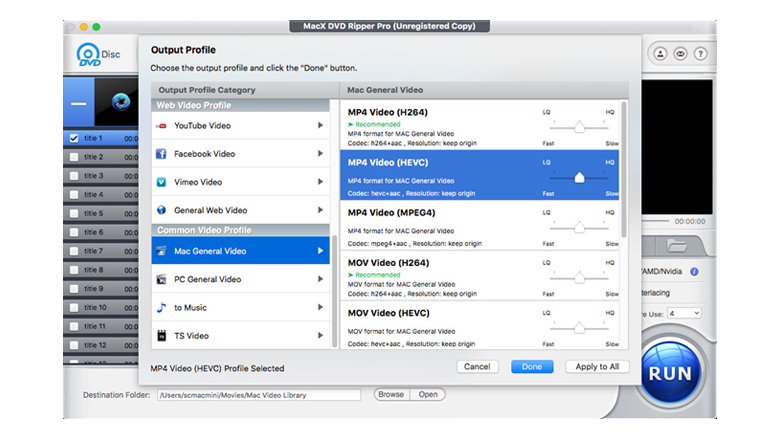Click the profile list vertical scrollbar

(x=624, y=169)
